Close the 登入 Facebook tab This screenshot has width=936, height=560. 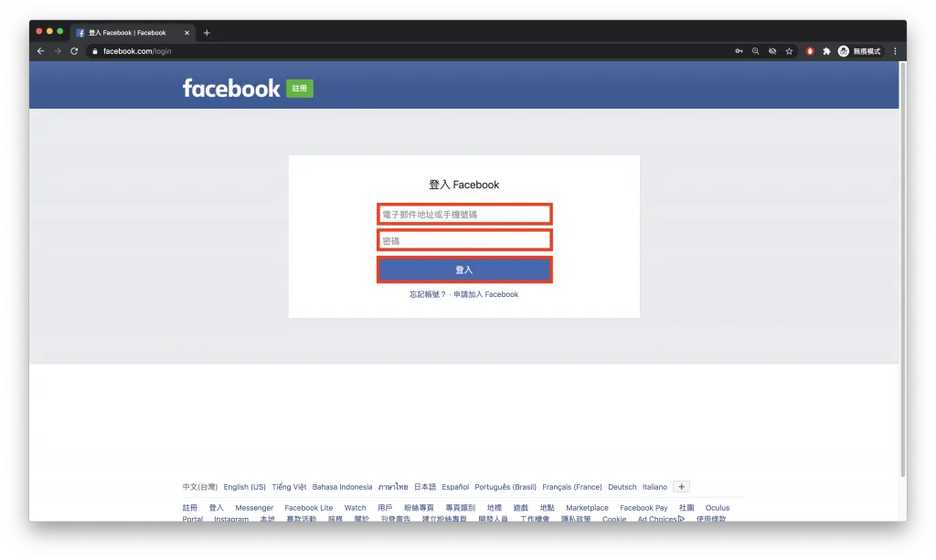pos(186,33)
